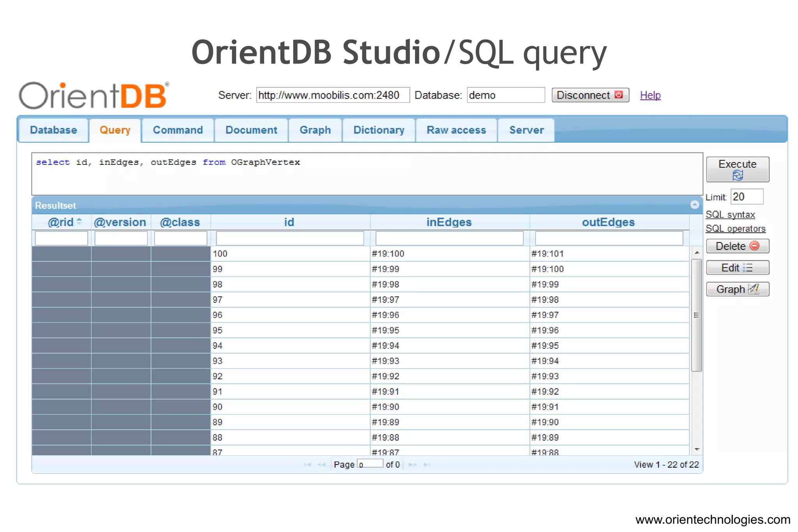Collapse the Resultset panel with its arrow icon
The height and width of the screenshot is (532, 798).
click(x=694, y=205)
